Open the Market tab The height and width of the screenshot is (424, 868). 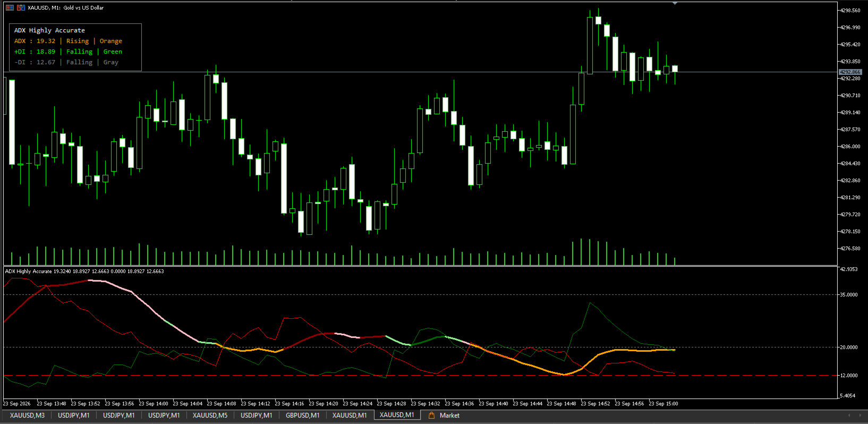click(449, 415)
